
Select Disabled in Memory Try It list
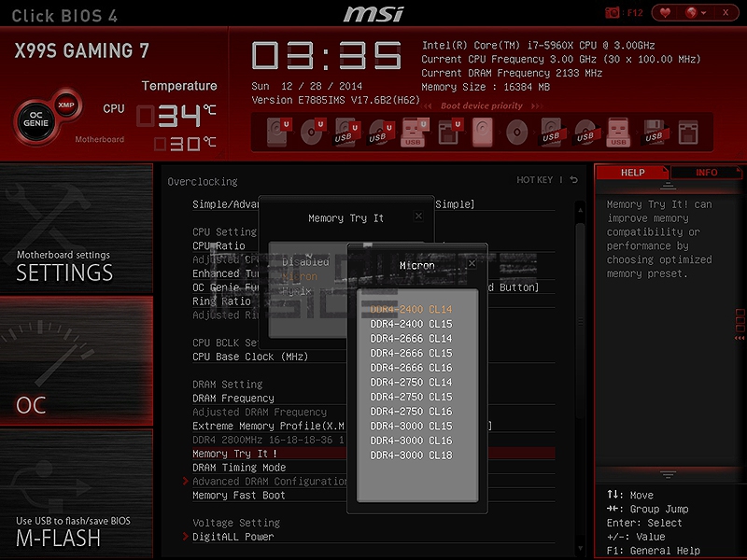pyautogui.click(x=305, y=262)
